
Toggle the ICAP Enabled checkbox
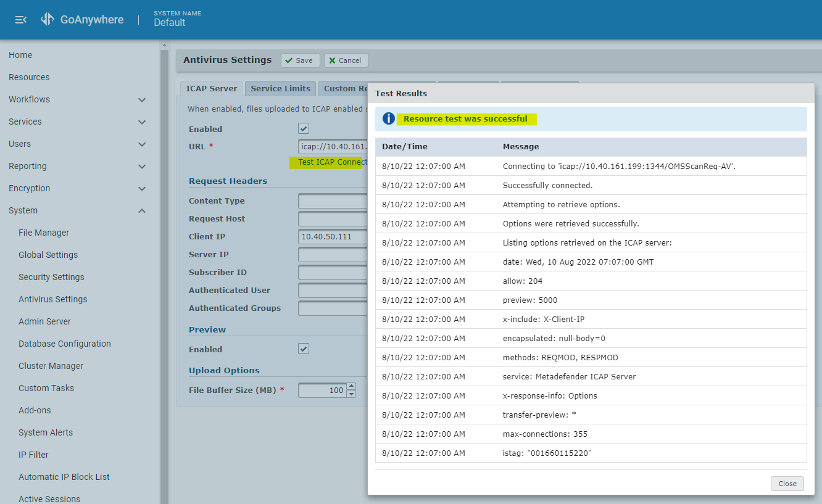pos(304,128)
